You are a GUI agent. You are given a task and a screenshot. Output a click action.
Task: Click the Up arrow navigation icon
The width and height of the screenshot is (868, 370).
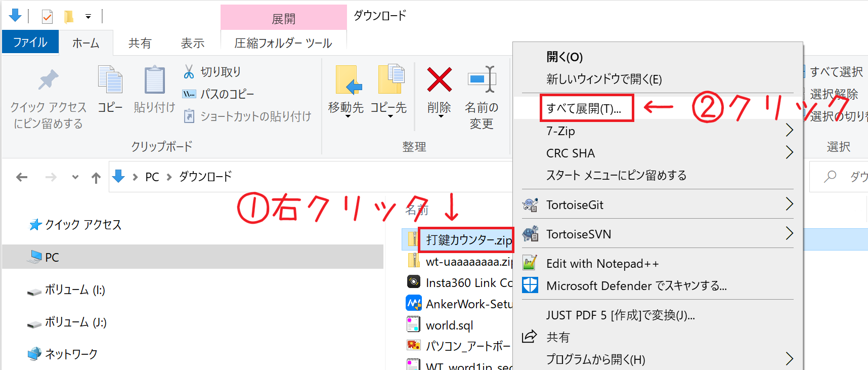96,177
